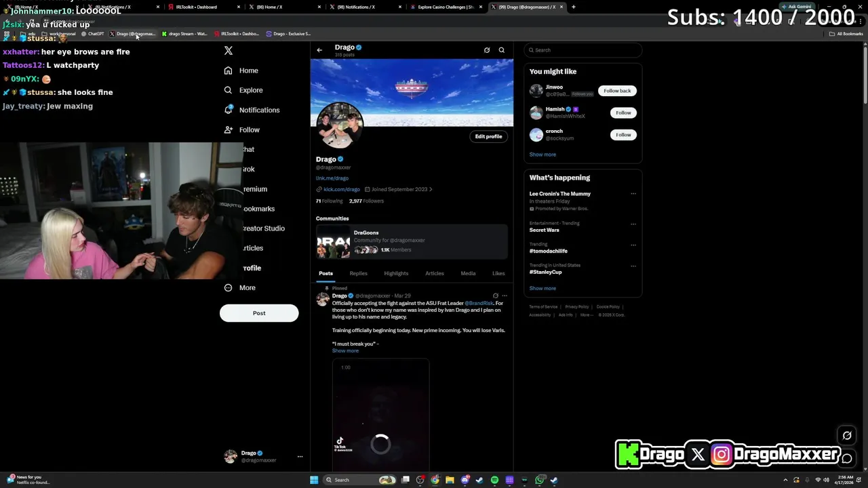This screenshot has width=868, height=488.
Task: Open options for the Secret Wars trend
Action: (x=633, y=224)
